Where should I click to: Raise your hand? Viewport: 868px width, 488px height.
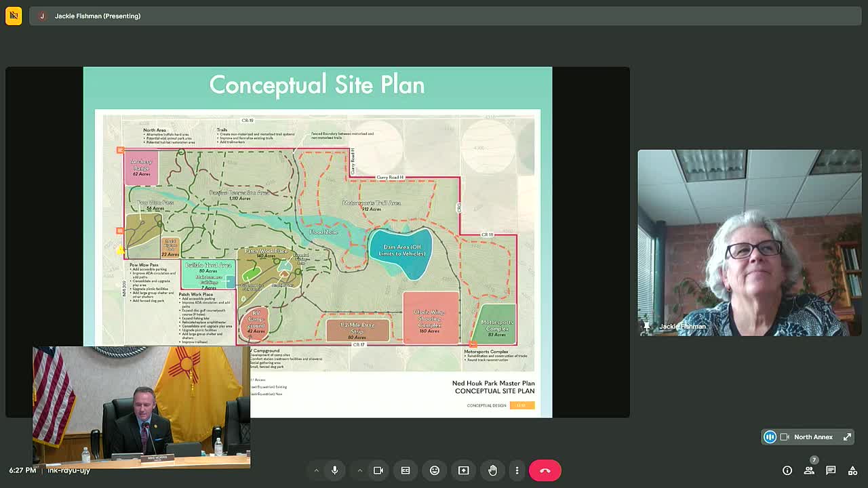[x=493, y=470]
